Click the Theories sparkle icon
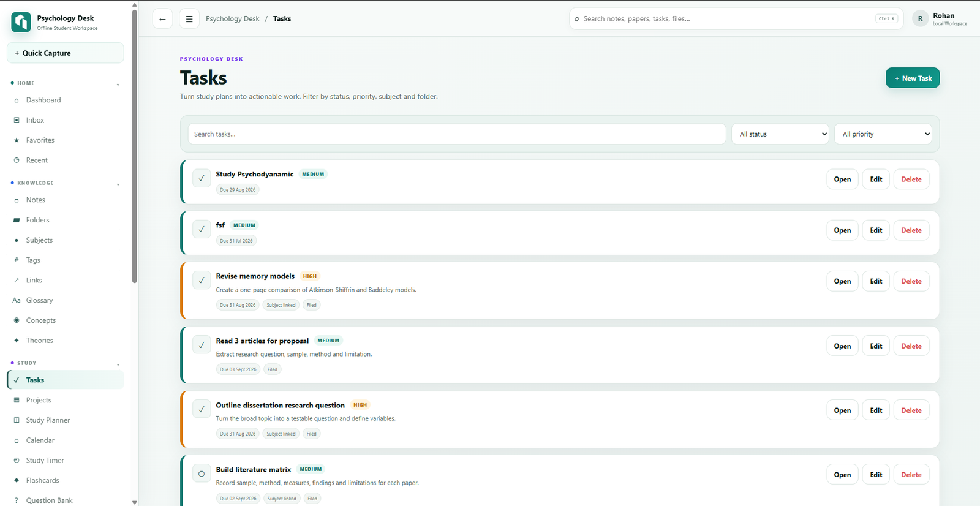 [17, 341]
